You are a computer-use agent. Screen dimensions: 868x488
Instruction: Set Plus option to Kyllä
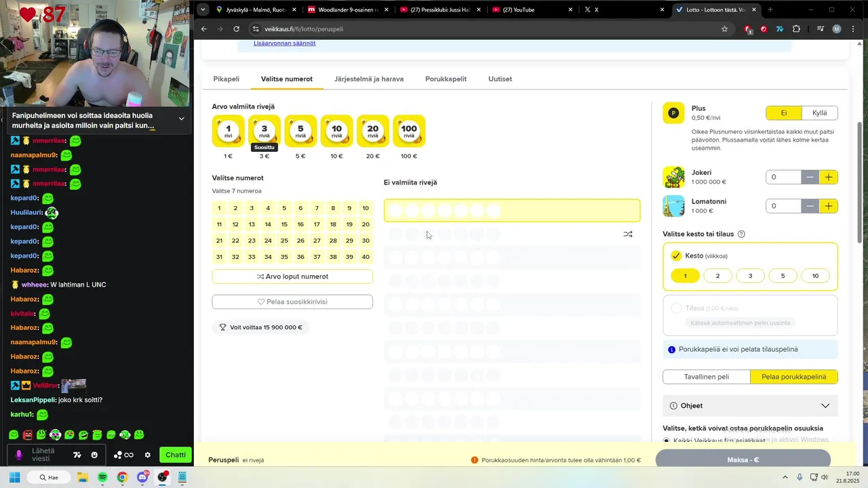click(819, 113)
